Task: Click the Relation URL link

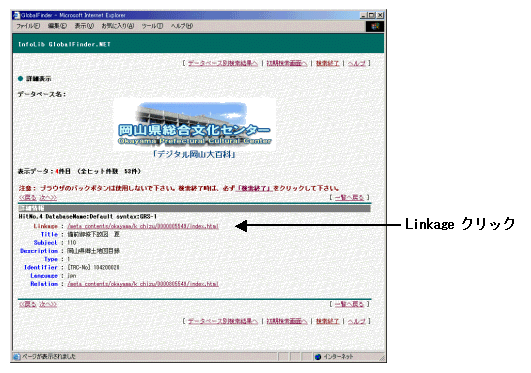Action: click(x=143, y=284)
